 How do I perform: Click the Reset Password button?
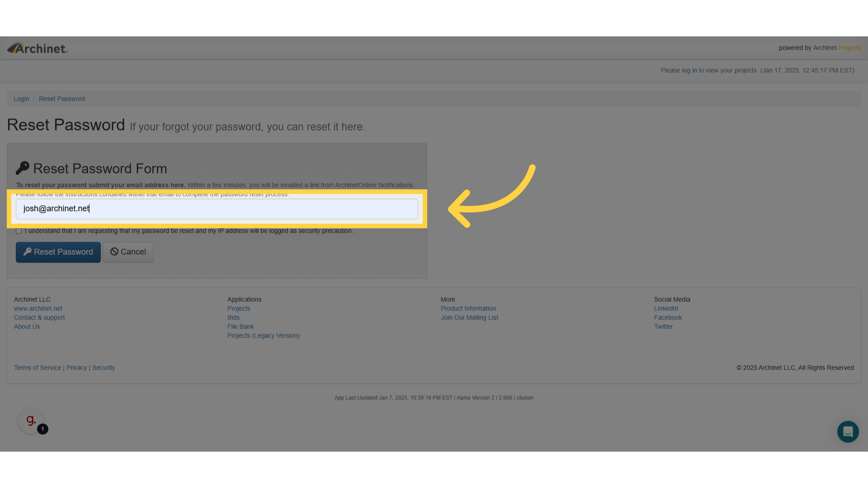[58, 252]
